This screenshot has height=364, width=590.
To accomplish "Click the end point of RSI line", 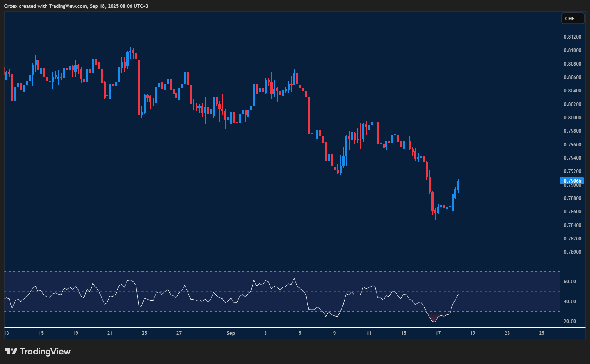I will click(458, 295).
